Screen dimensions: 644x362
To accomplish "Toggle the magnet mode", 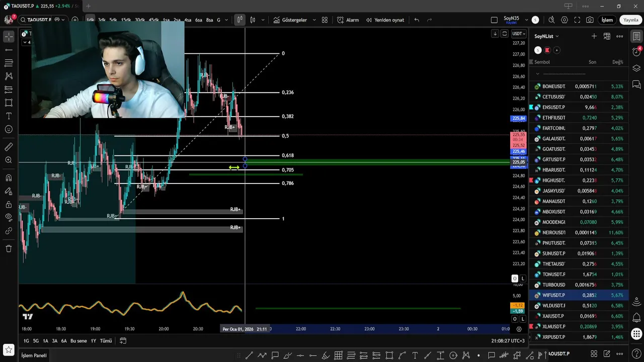I will point(9,178).
